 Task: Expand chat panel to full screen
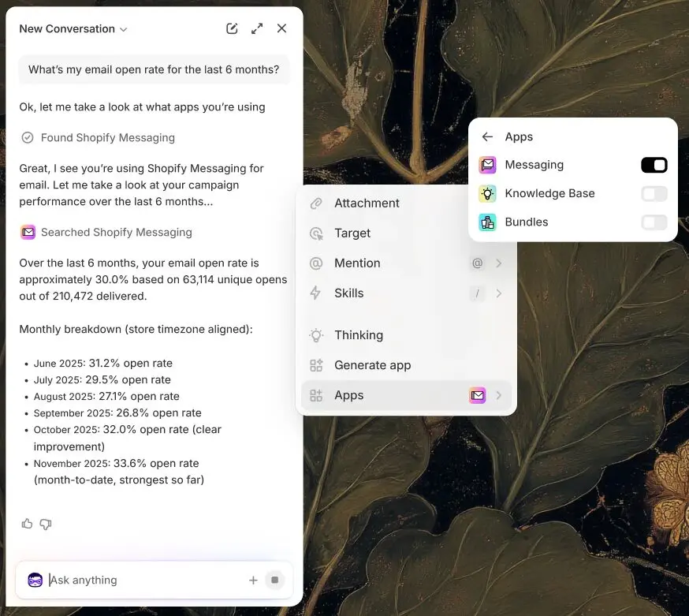coord(257,28)
